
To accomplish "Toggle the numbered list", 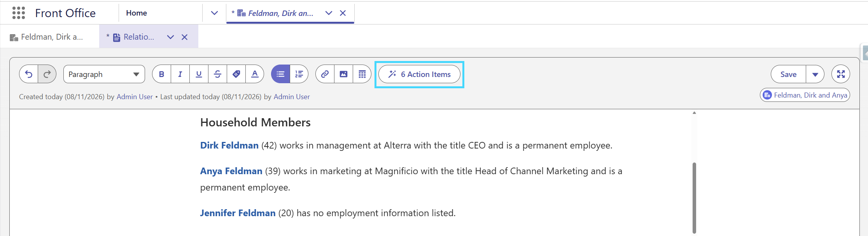I will (x=299, y=74).
